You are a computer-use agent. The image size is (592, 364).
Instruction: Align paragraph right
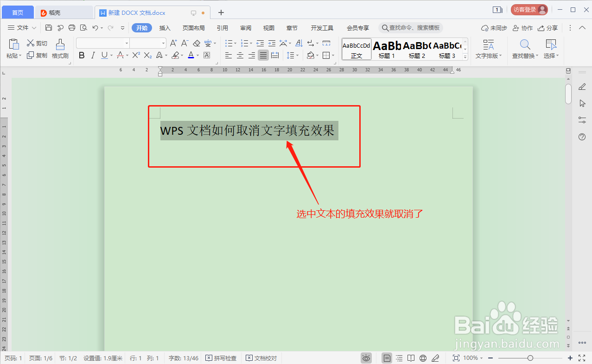252,56
